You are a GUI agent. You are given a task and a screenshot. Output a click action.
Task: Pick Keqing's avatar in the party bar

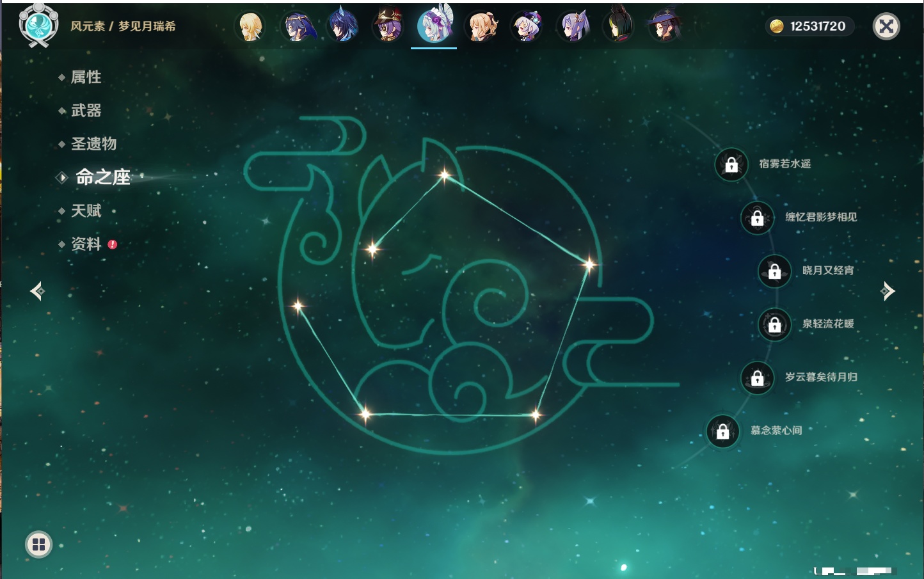click(573, 27)
